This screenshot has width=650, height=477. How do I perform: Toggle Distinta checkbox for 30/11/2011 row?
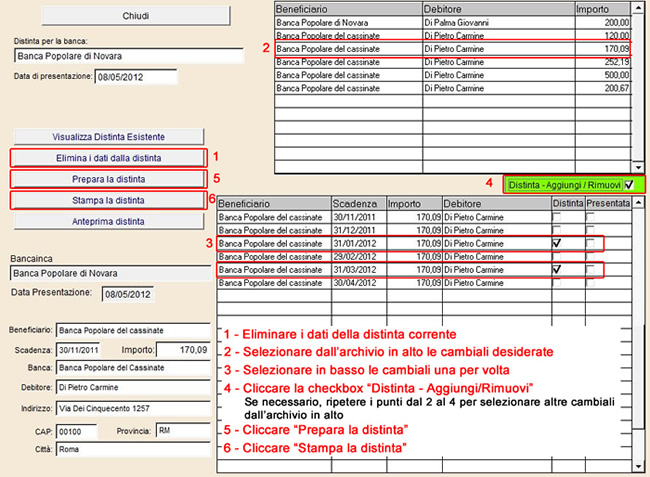557,217
